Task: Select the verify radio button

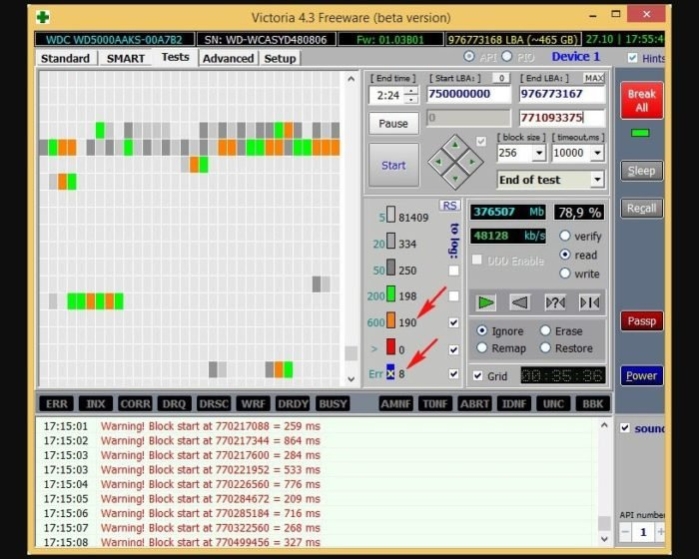Action: [x=565, y=236]
